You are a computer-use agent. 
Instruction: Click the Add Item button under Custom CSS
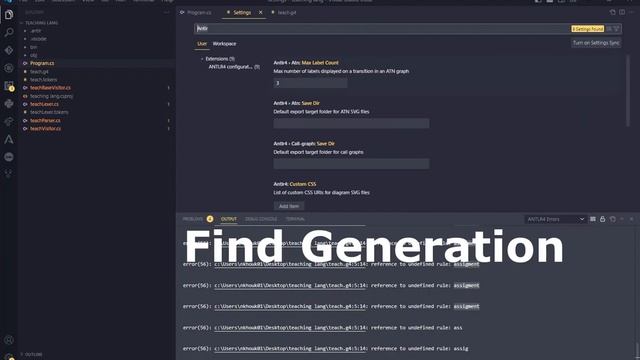click(x=289, y=206)
